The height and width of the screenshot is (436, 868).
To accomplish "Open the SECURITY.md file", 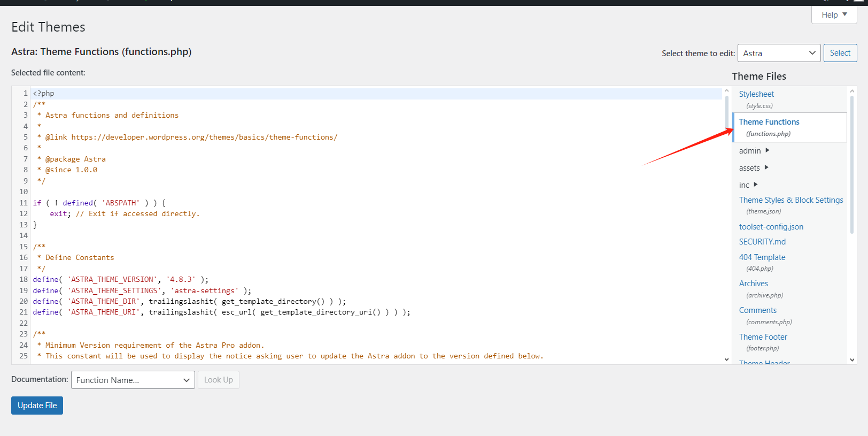I will [762, 242].
